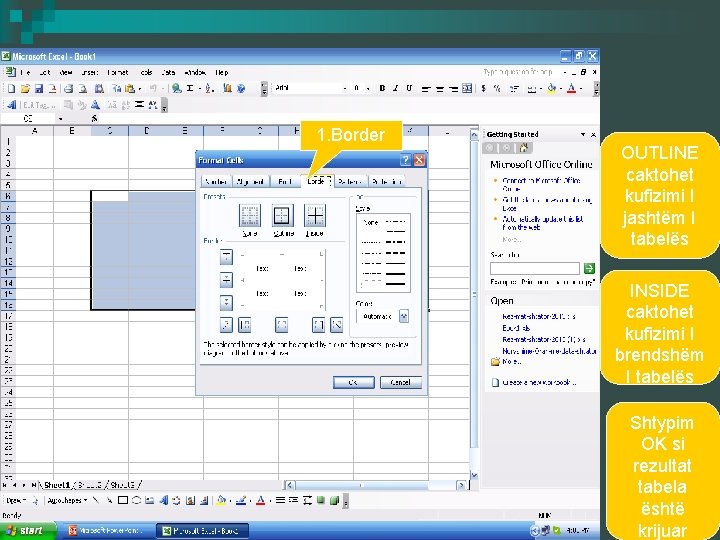Open the Name Box dropdown arrow
This screenshot has width=720, height=540.
pyautogui.click(x=60, y=119)
